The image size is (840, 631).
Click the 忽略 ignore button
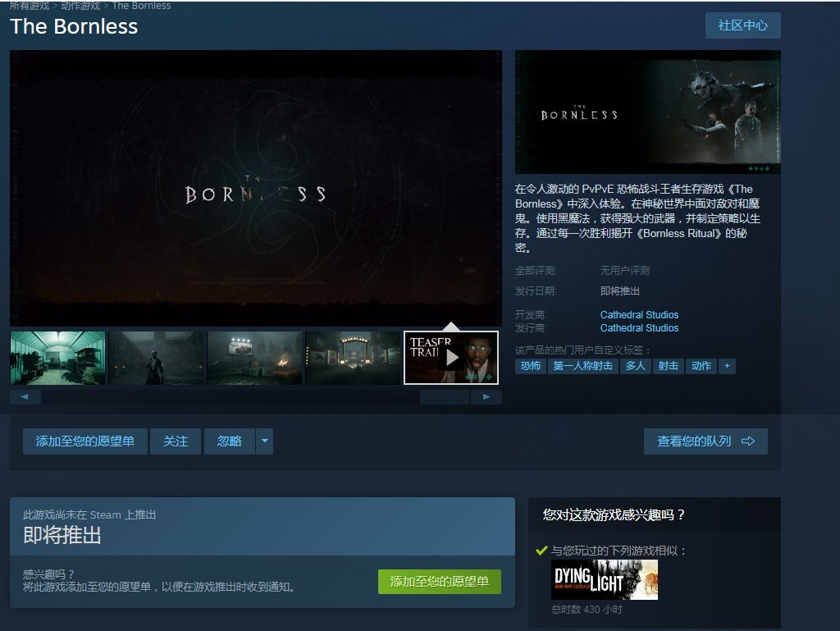pyautogui.click(x=230, y=441)
